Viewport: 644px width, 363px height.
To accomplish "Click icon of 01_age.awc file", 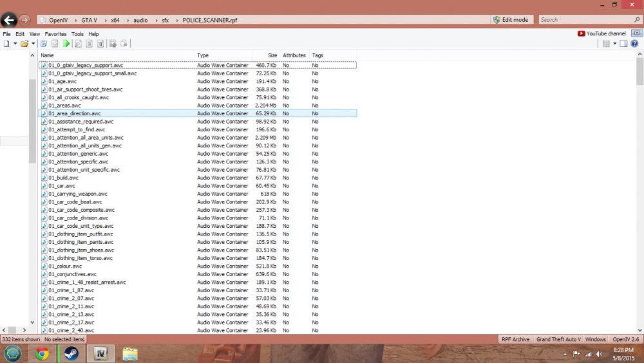I will pos(44,81).
